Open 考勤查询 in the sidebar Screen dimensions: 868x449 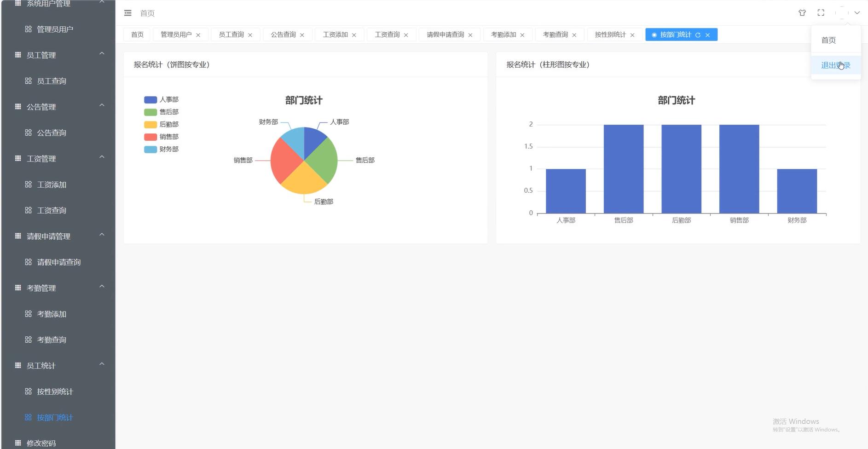coord(58,340)
